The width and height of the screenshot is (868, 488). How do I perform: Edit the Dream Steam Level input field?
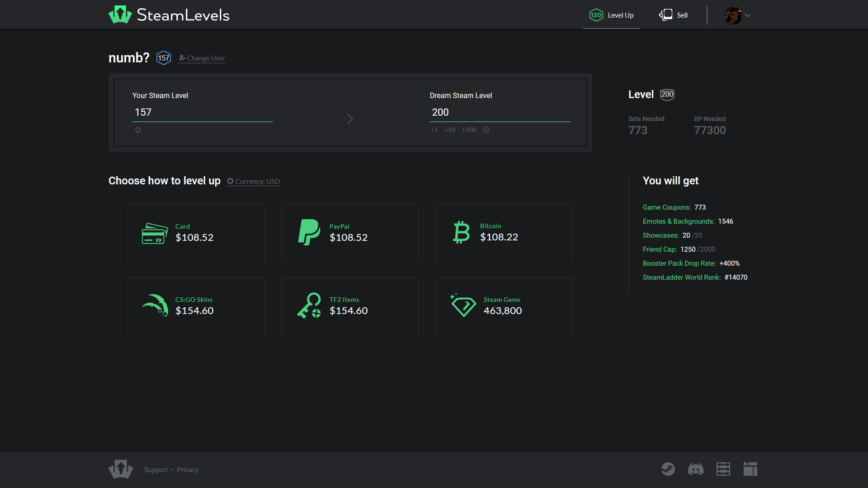pyautogui.click(x=500, y=112)
